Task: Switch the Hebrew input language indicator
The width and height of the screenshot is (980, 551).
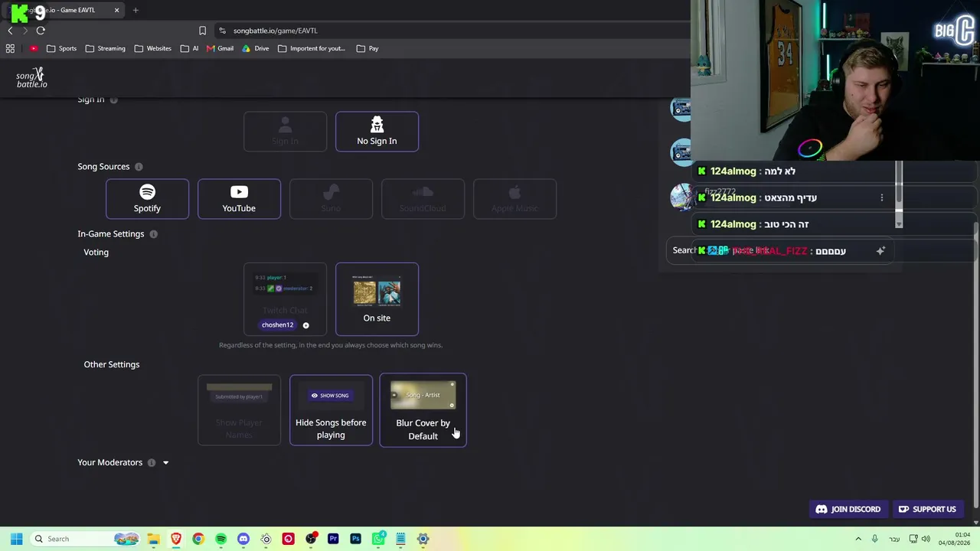Action: (x=894, y=539)
